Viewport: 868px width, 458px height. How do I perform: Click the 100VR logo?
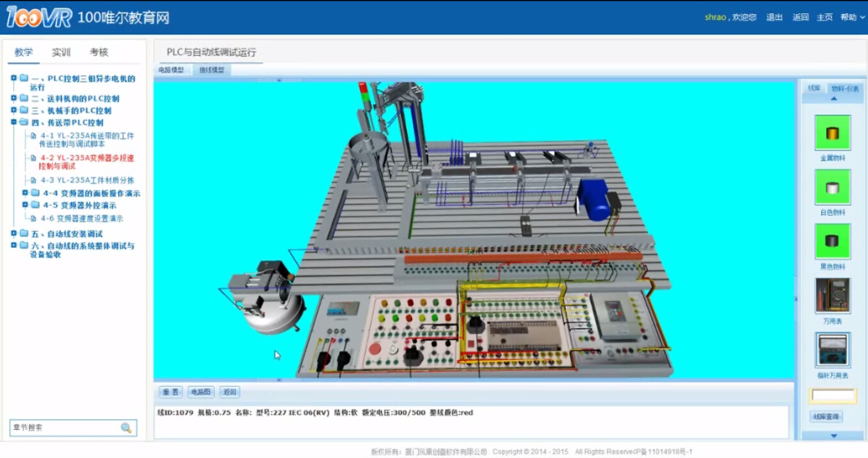[39, 17]
